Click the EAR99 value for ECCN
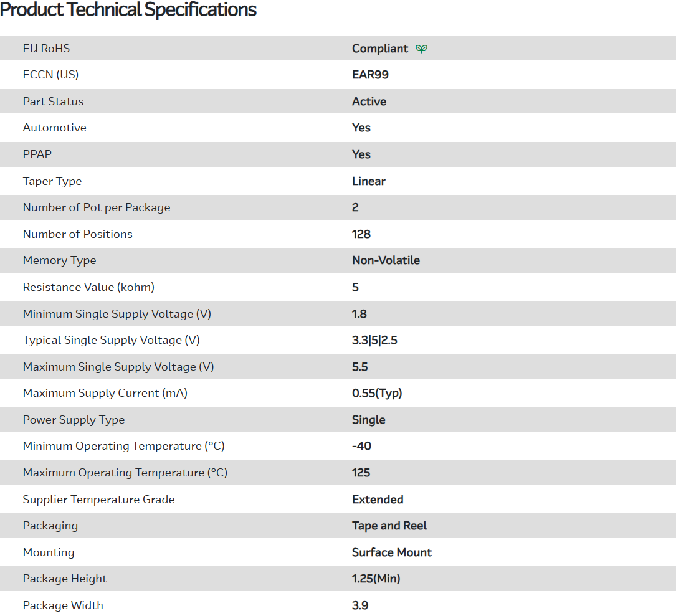The image size is (676, 616). (370, 75)
